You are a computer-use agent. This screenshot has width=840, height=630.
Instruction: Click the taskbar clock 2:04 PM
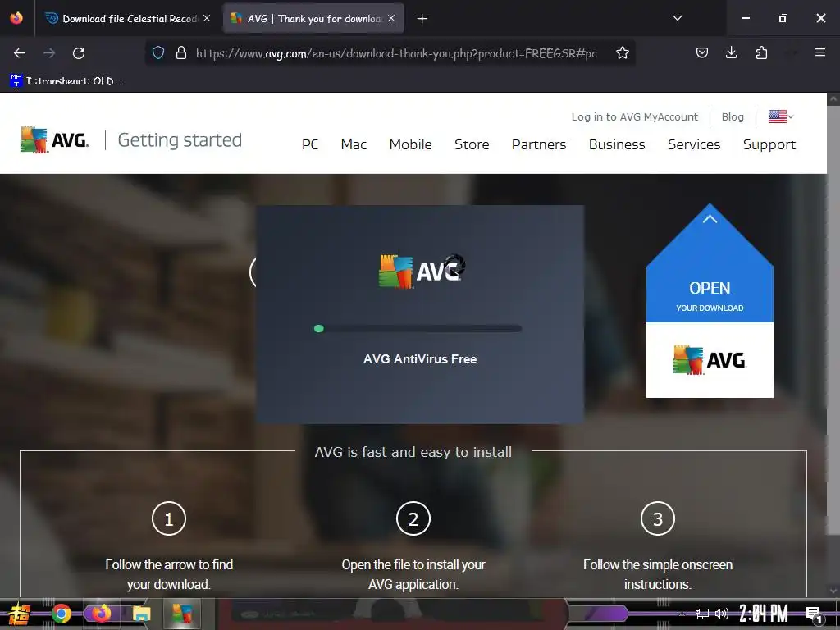pyautogui.click(x=763, y=614)
